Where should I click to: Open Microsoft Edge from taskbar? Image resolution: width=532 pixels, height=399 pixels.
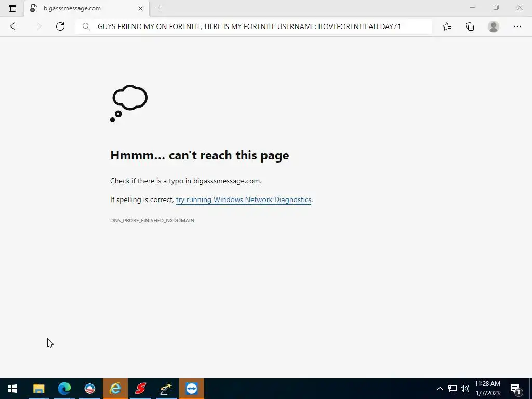point(64,389)
